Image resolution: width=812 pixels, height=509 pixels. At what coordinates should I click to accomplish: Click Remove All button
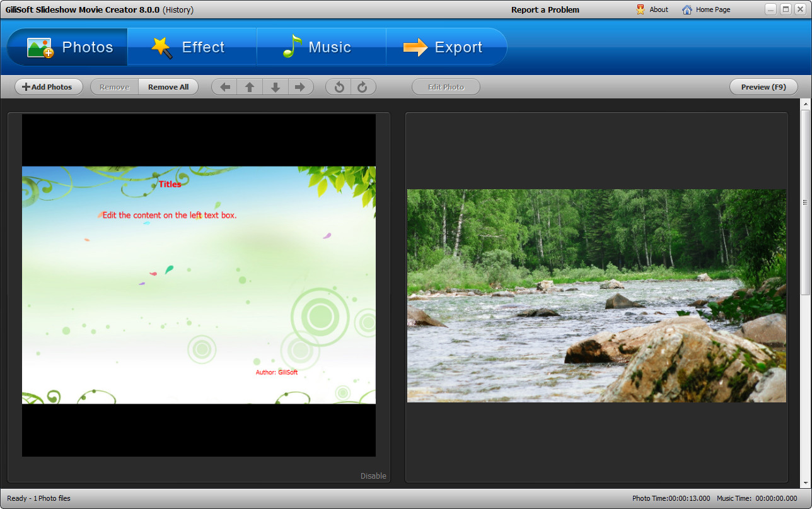click(x=168, y=87)
